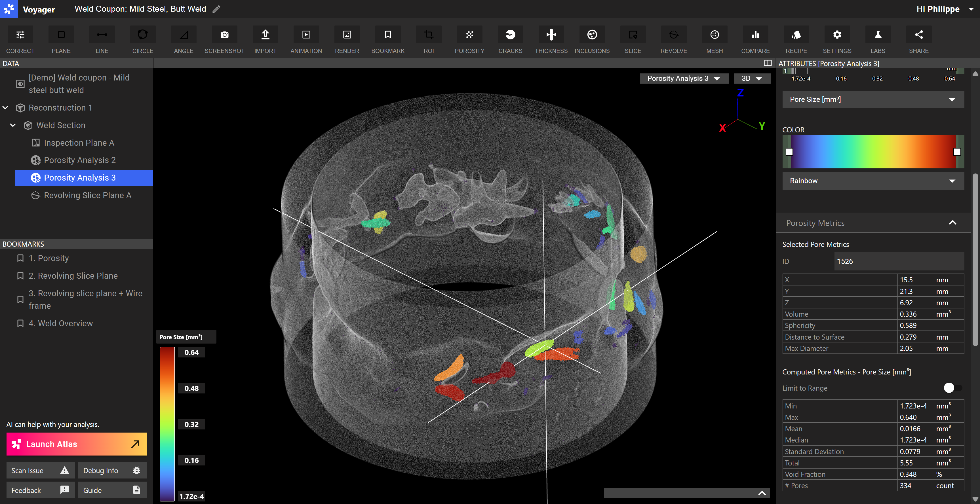980x504 pixels.
Task: Toggle the Limit to Range switch
Action: (x=952, y=388)
